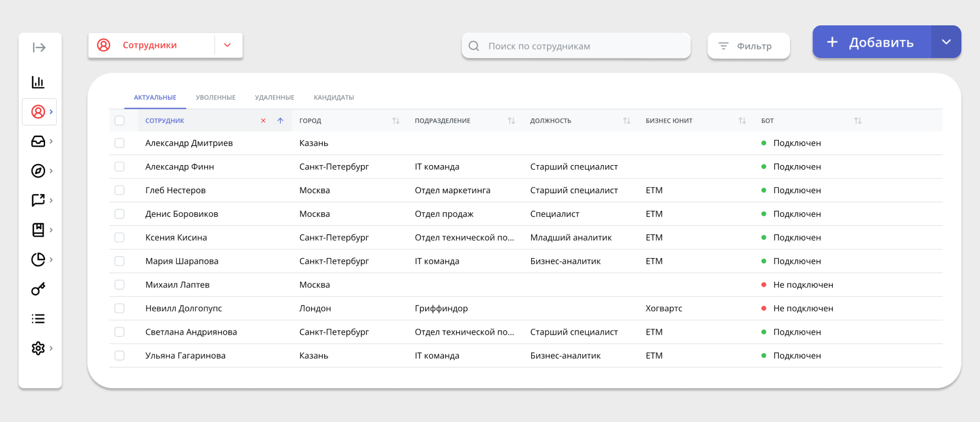Open the key access icon

pos(38,289)
